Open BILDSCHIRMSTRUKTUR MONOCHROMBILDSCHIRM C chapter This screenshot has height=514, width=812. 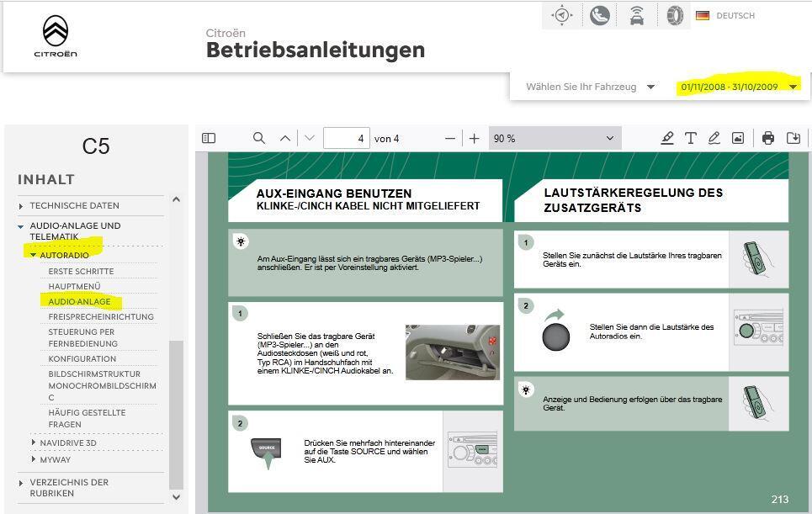click(102, 385)
